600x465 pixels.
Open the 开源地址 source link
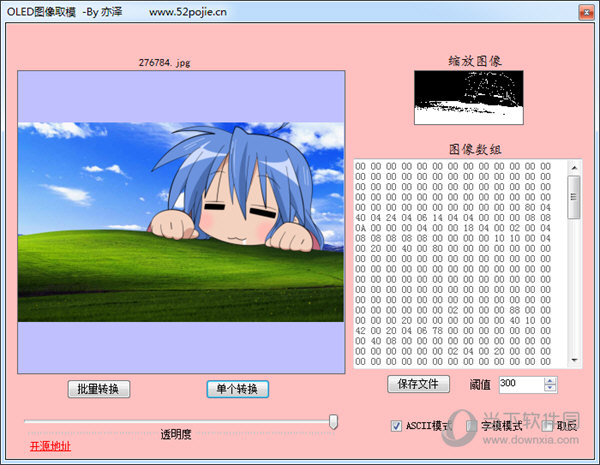point(50,446)
